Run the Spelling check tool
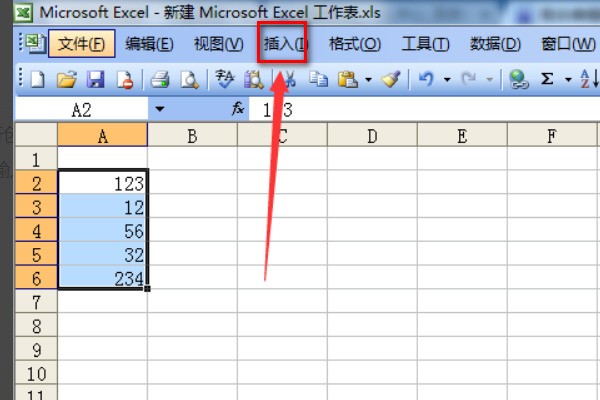Image resolution: width=600 pixels, height=400 pixels. click(x=225, y=79)
